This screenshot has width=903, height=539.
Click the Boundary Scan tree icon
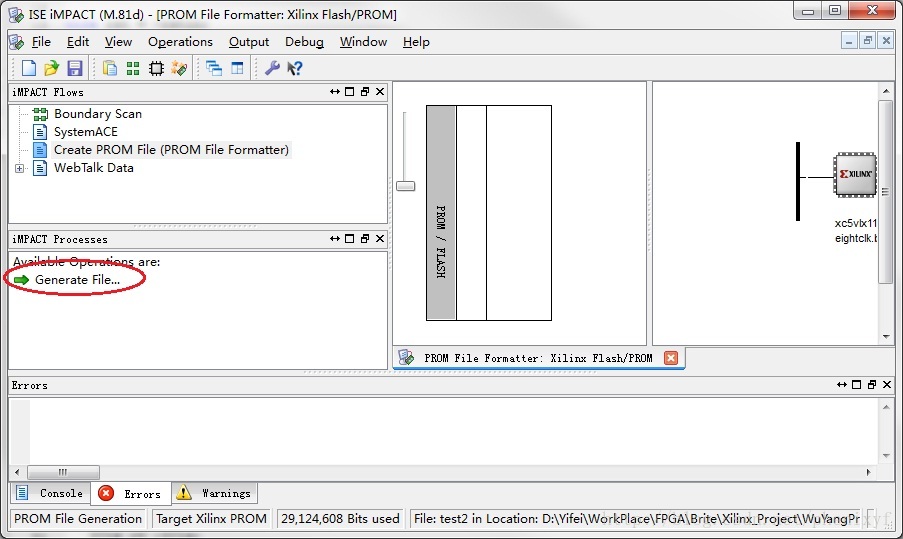40,114
